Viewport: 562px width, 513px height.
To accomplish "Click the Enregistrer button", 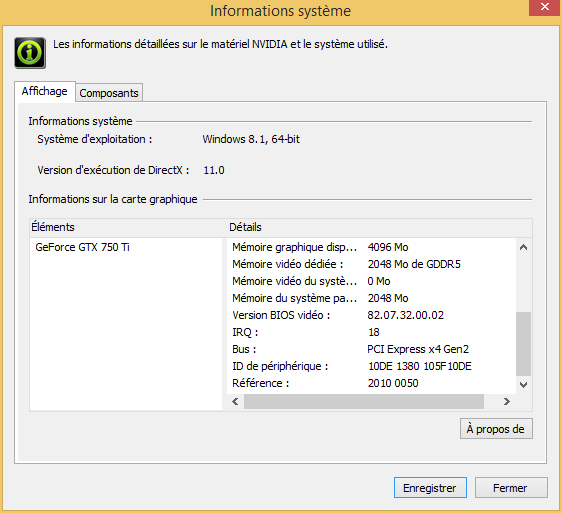I will [430, 488].
